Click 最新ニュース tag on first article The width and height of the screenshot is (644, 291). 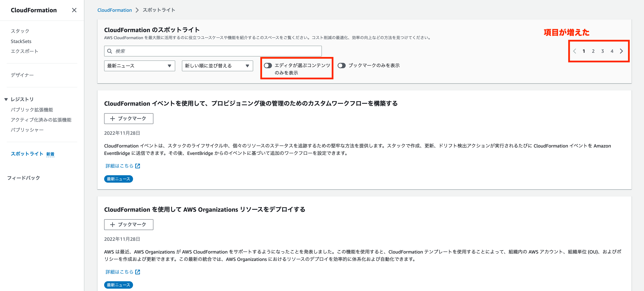pyautogui.click(x=118, y=179)
